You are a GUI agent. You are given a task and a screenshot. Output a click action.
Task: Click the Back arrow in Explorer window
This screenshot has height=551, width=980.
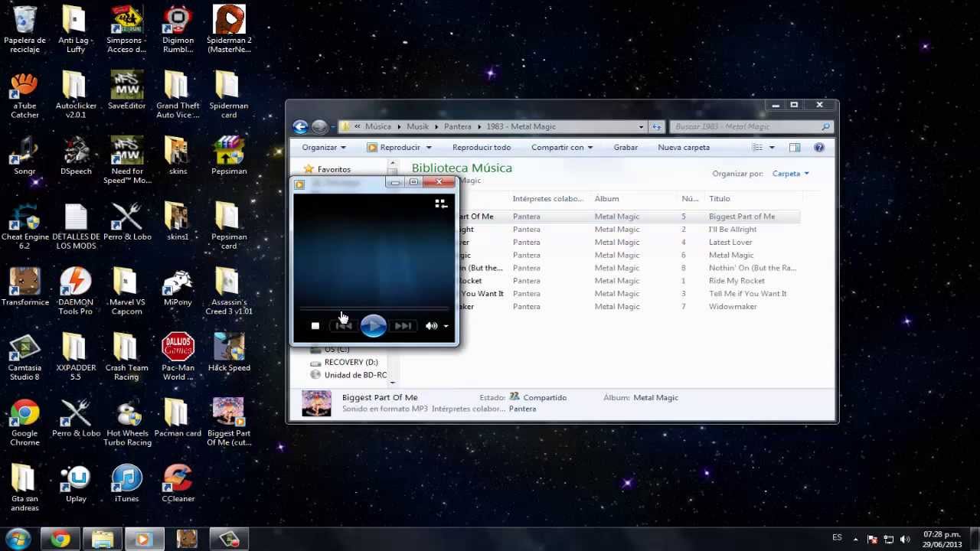[300, 127]
